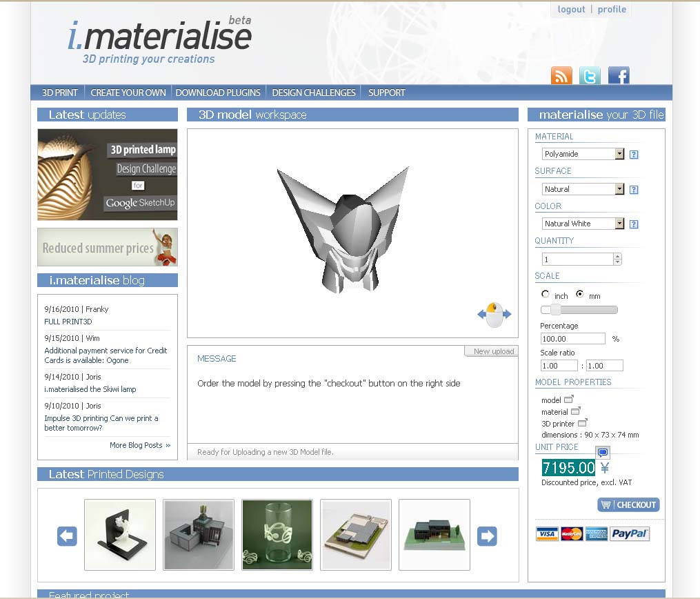Expand the model properties popup icon
Image resolution: width=700 pixels, height=599 pixels.
pyautogui.click(x=569, y=399)
